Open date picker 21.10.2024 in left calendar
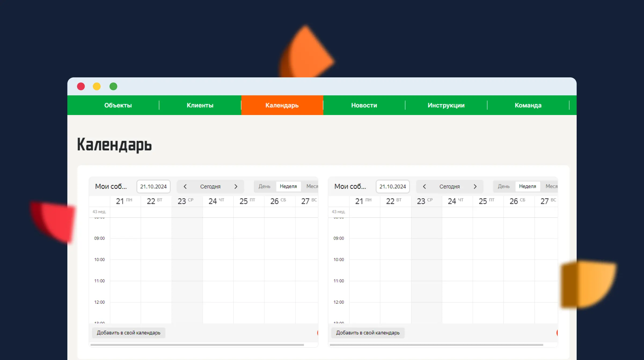Image resolution: width=644 pixels, height=360 pixels. 153,186
